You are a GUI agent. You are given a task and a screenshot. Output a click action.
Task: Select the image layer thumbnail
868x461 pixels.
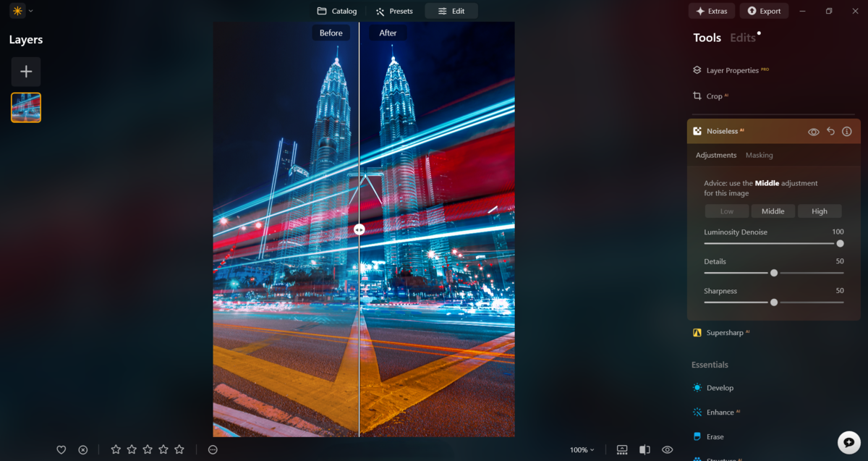[25, 107]
